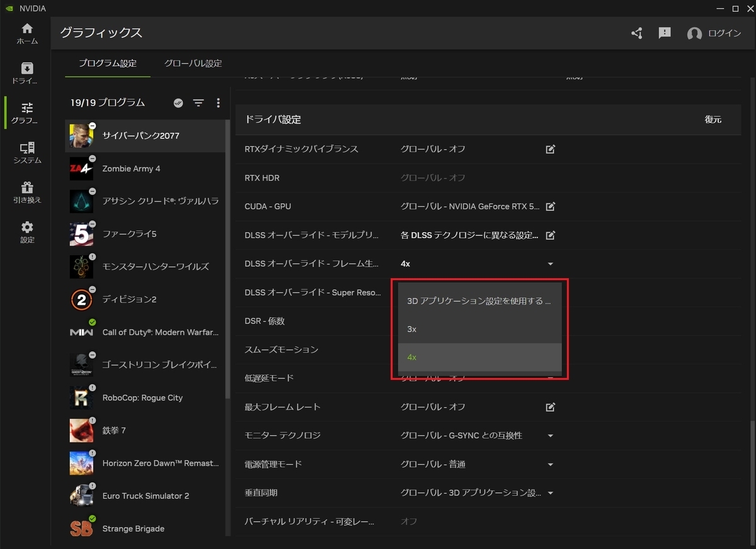Click the share icon in the header
The image size is (756, 549).
point(637,33)
